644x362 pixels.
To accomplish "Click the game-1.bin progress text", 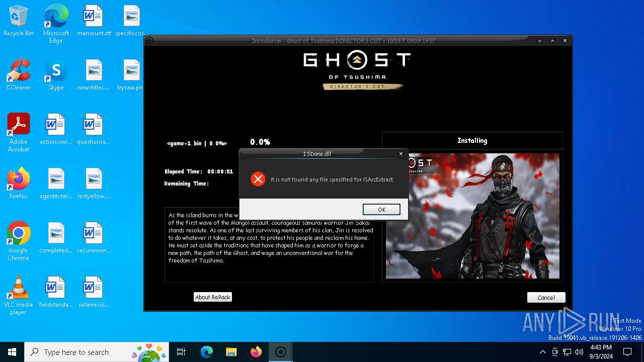I will pyautogui.click(x=197, y=143).
